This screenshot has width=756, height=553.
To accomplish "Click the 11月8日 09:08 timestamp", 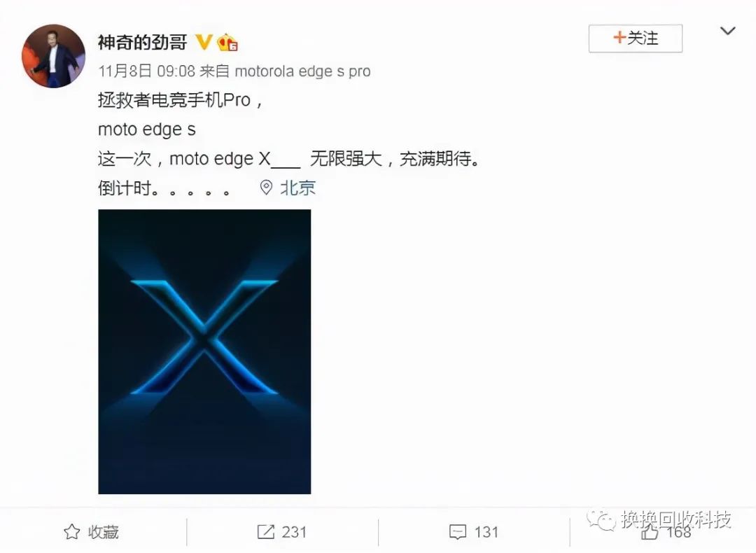I will tap(146, 71).
